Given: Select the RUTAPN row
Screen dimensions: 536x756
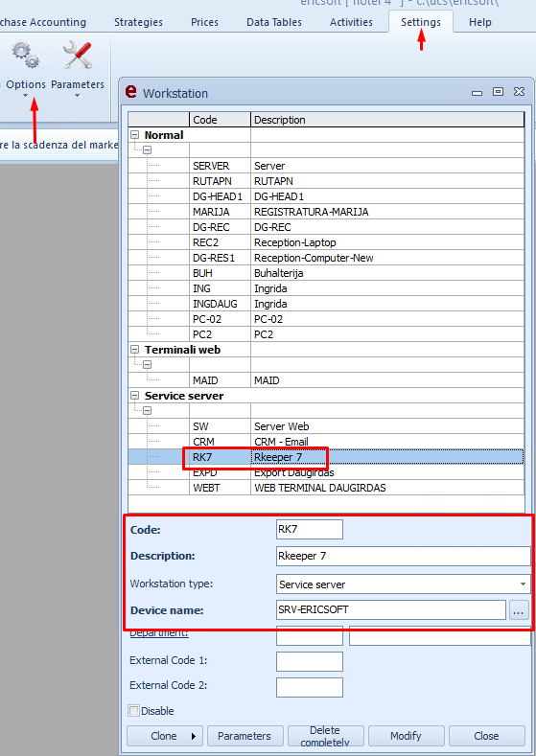Looking at the screenshot, I should 326,181.
